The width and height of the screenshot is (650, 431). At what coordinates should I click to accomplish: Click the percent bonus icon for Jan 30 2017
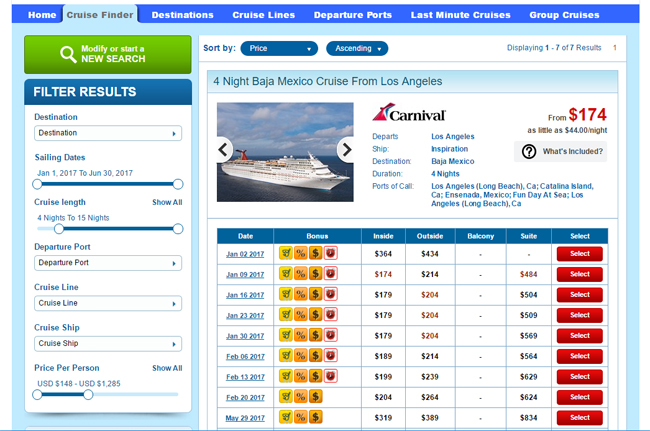[x=301, y=335]
